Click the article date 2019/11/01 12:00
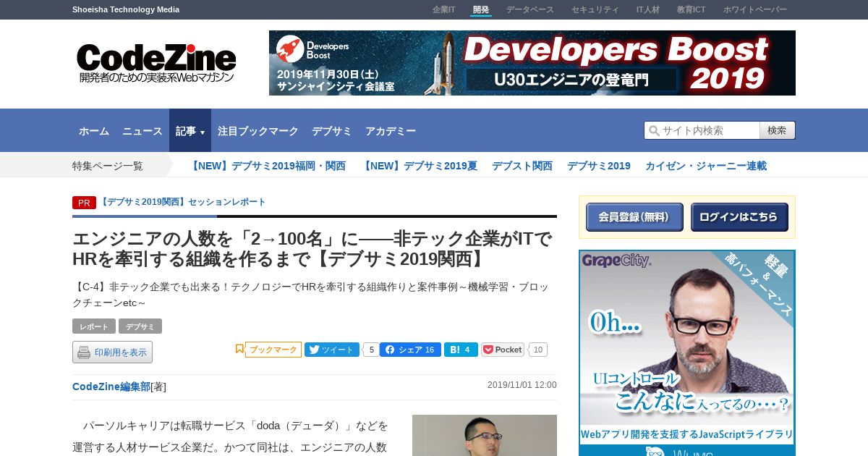Viewport: 868px width, 456px height. pos(522,385)
